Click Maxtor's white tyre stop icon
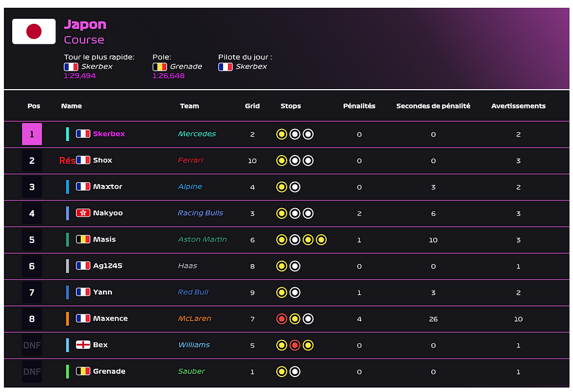This screenshot has width=573, height=392. click(295, 187)
